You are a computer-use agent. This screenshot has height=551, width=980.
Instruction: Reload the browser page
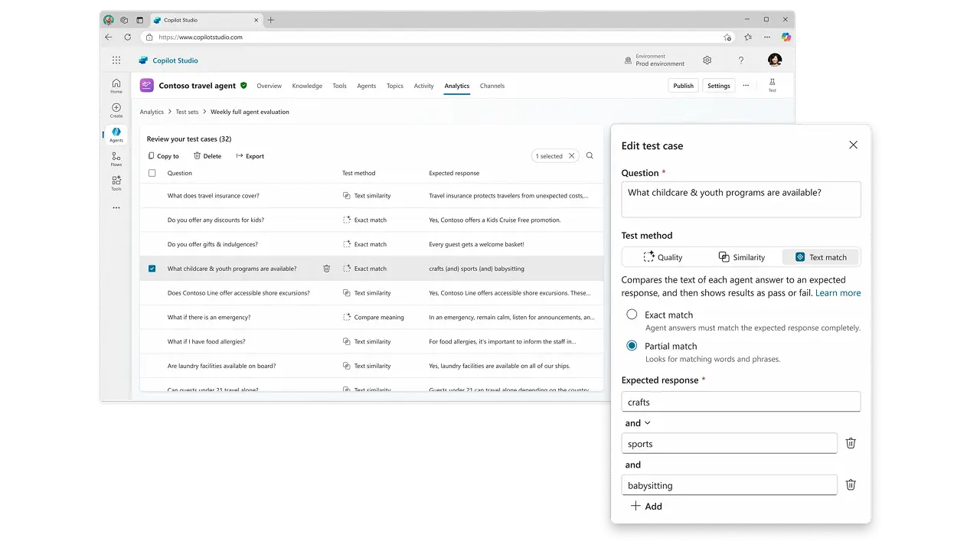[x=127, y=37]
